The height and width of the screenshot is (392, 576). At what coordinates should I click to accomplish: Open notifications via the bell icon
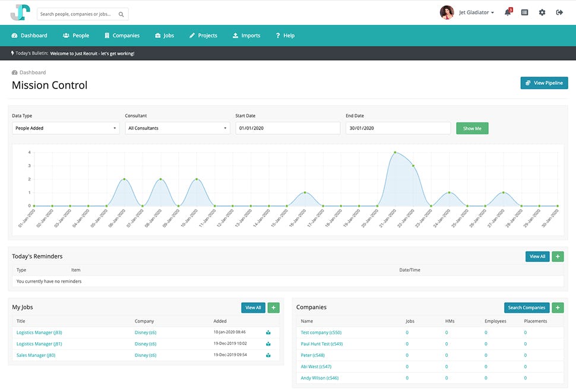click(x=508, y=12)
